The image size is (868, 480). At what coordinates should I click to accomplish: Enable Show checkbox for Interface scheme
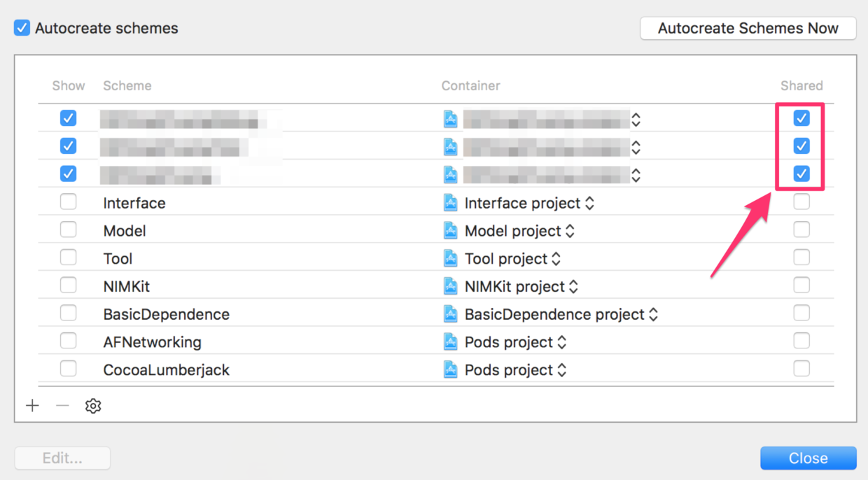coord(68,202)
